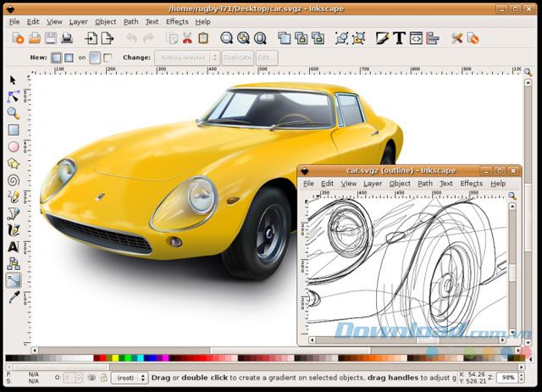Open the File menu in main window
Viewport: 542px width, 392px height.
pyautogui.click(x=14, y=22)
